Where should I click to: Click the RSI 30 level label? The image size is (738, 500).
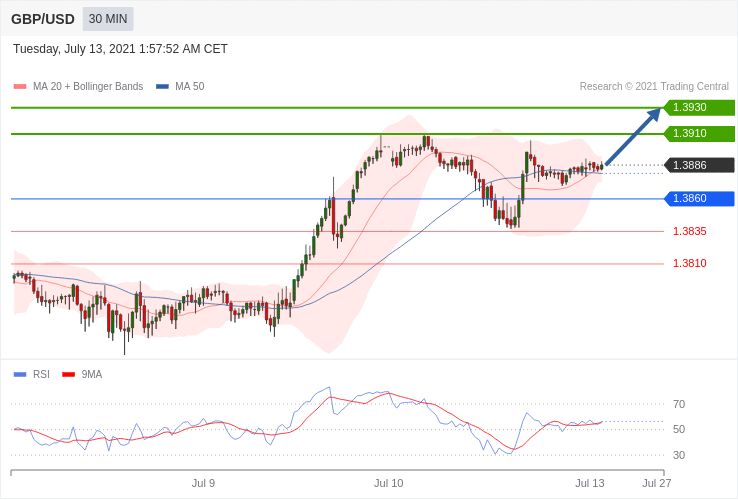(679, 455)
